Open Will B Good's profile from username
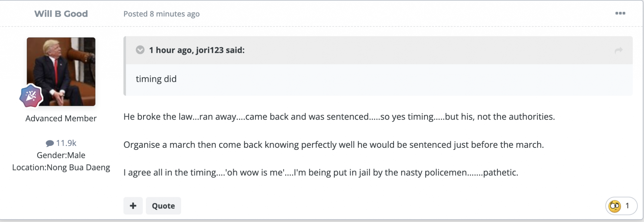The image size is (644, 222). [x=61, y=14]
